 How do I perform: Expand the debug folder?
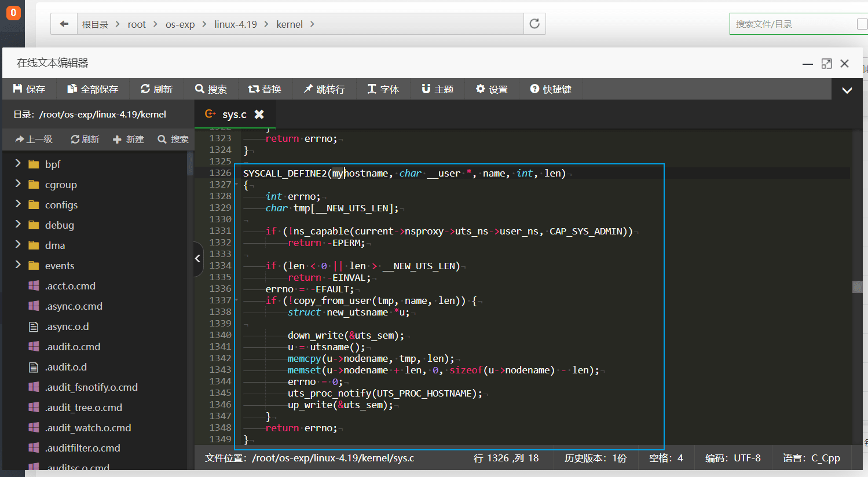pos(17,225)
